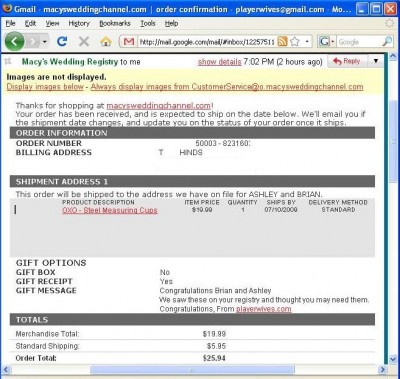Image resolution: width=400 pixels, height=379 pixels.
Task: Maximize the Firefox window
Action: [x=377, y=9]
